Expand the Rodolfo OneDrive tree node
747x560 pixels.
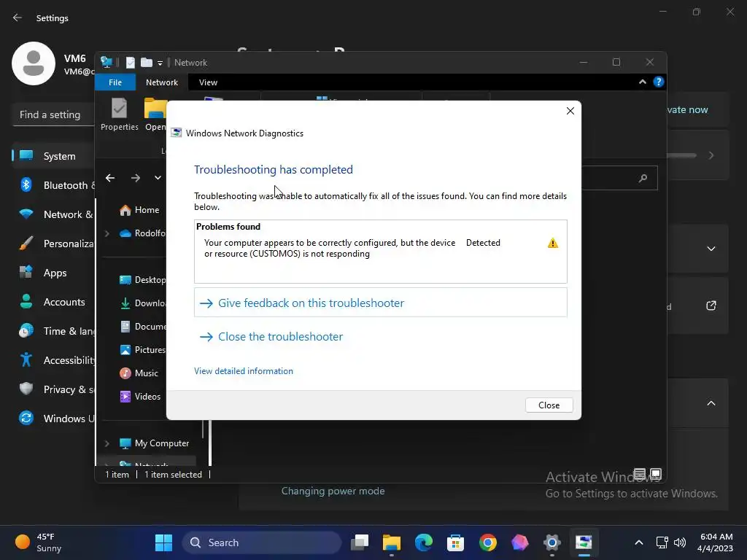(x=107, y=233)
